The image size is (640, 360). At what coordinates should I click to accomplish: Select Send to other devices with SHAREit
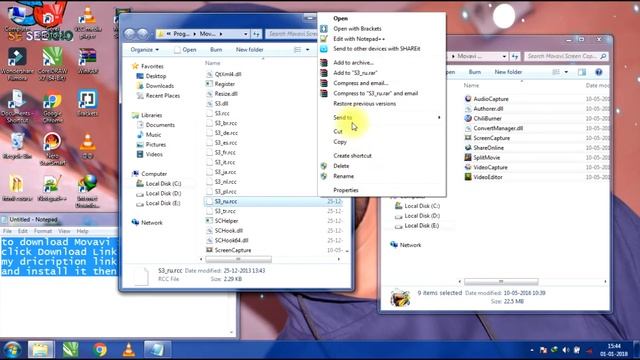tap(377, 49)
